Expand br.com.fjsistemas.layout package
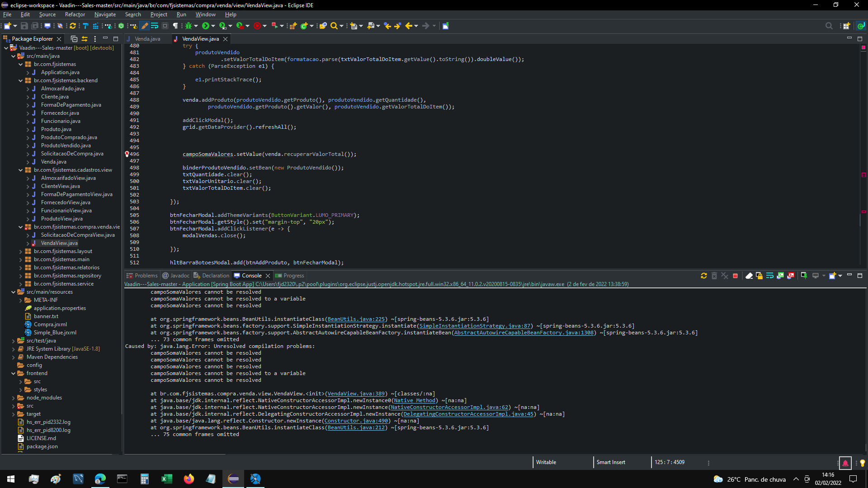868x488 pixels. point(20,251)
